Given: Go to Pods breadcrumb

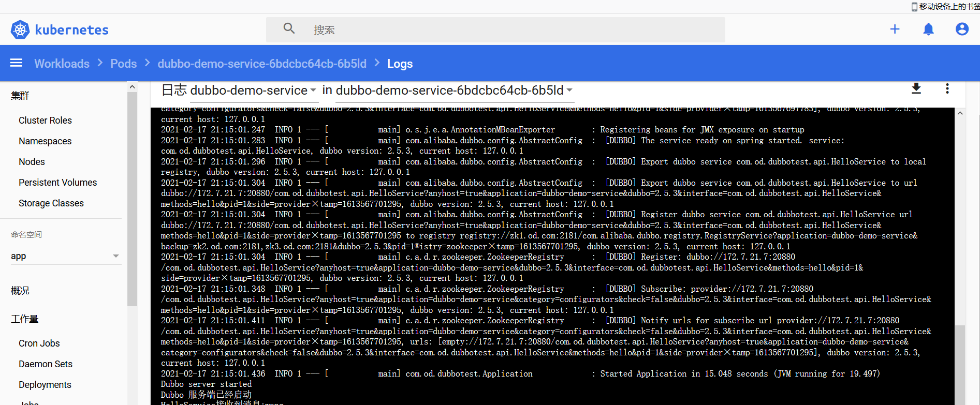Looking at the screenshot, I should 123,63.
